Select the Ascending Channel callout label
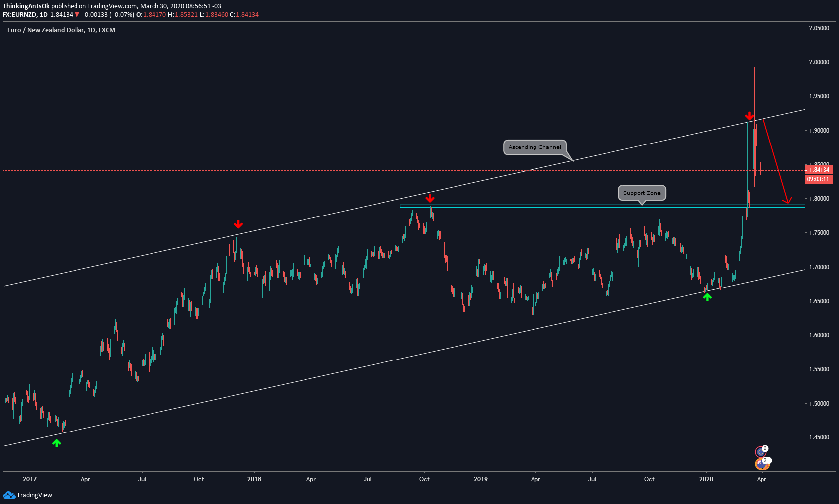Viewport: 839px width, 504px height. (535, 147)
